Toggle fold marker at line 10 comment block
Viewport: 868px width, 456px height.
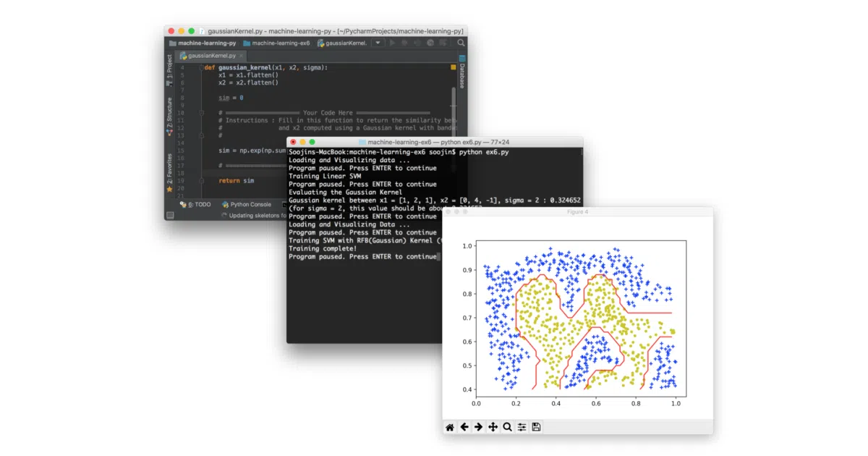click(201, 113)
